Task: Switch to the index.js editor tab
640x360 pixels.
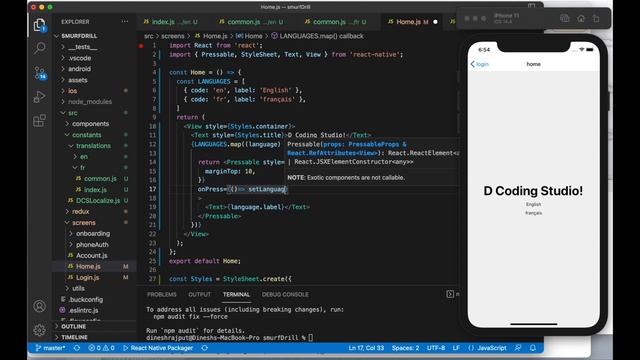Action: pos(170,22)
